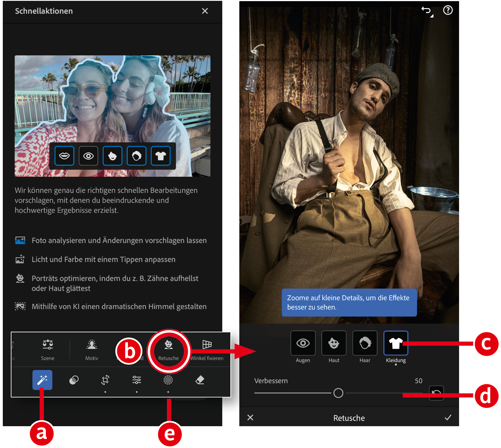Select the Augen retouch option
Screen dimensions: 501x448
click(303, 347)
